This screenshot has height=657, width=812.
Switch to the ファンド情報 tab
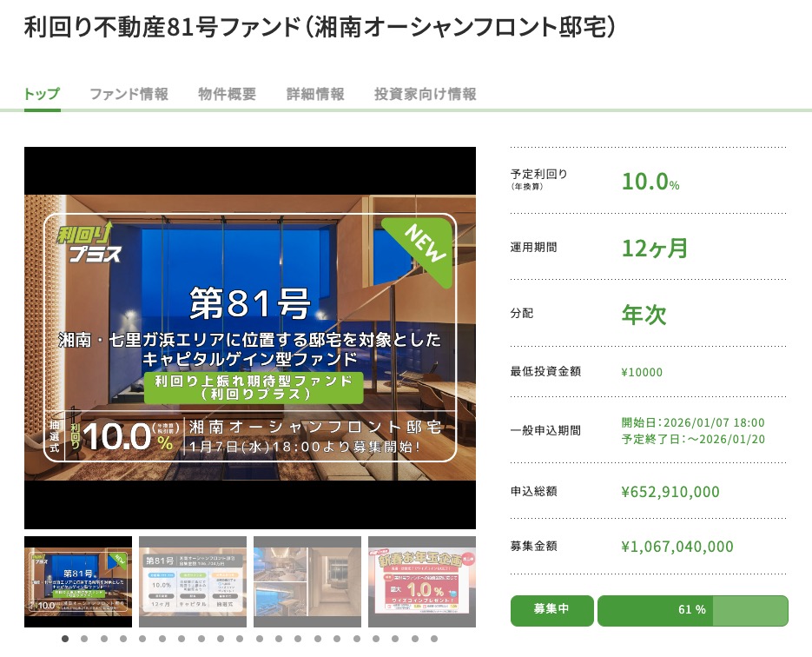click(129, 94)
